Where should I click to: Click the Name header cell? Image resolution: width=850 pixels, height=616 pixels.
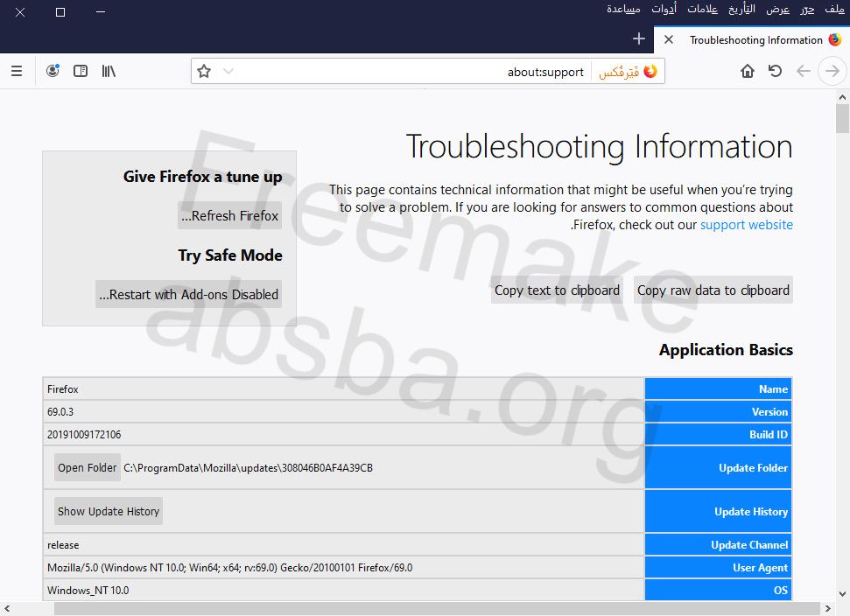[x=719, y=389]
